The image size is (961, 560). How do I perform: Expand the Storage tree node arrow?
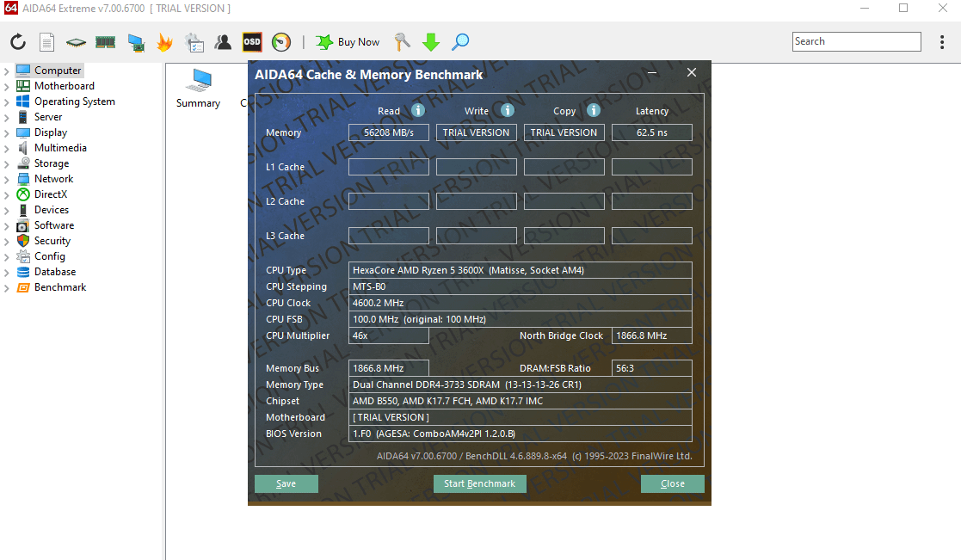coord(7,164)
